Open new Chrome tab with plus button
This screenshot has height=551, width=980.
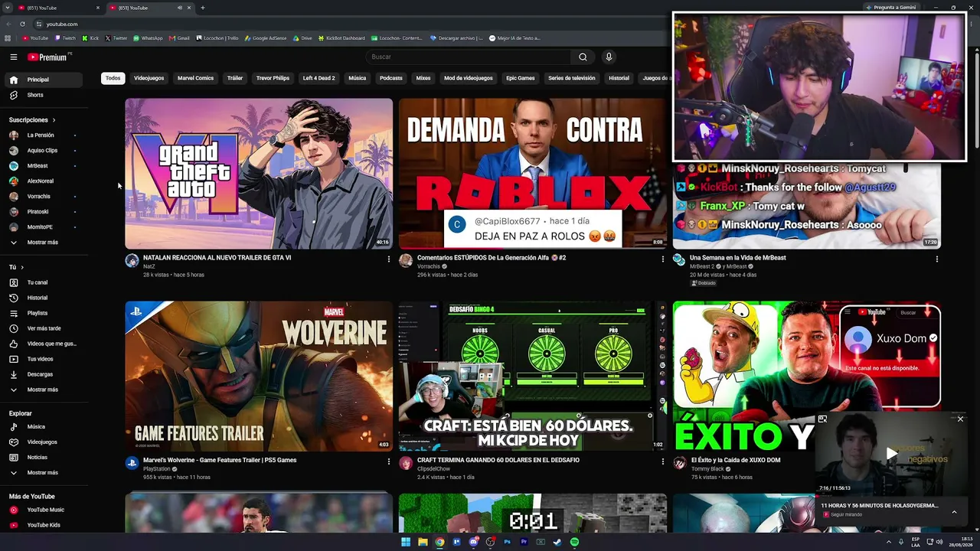tap(202, 8)
